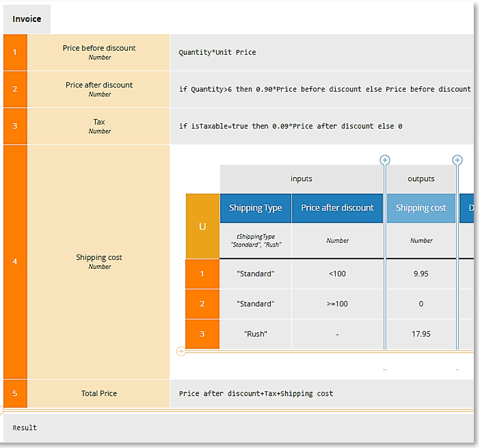This screenshot has height=448, width=479.
Task: Select the inputs header cell
Action: (x=301, y=179)
